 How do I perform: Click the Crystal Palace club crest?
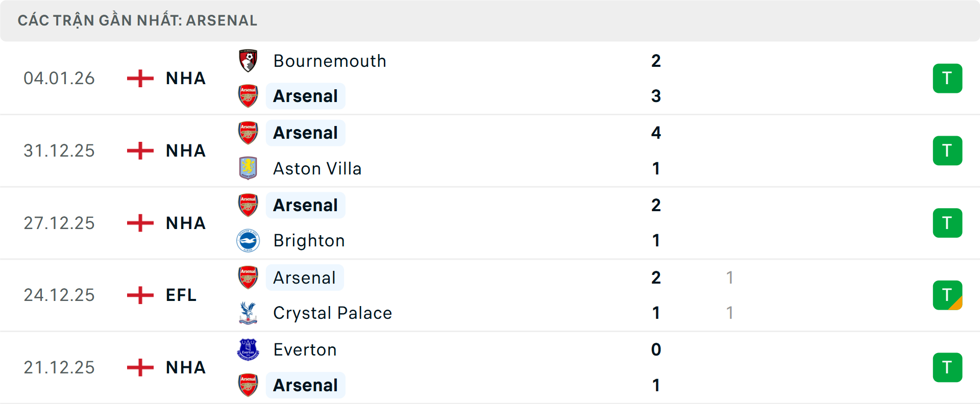coord(249,313)
